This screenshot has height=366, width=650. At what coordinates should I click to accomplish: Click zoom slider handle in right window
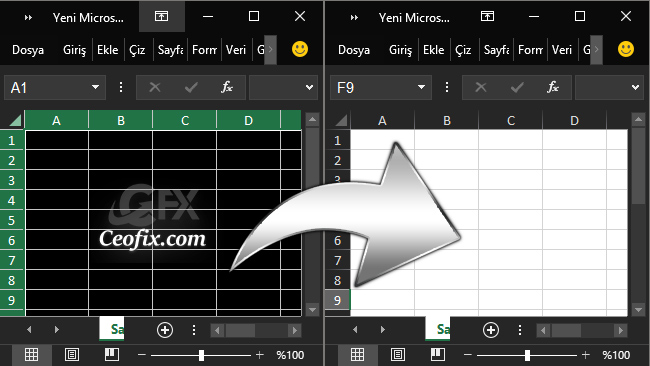527,355
